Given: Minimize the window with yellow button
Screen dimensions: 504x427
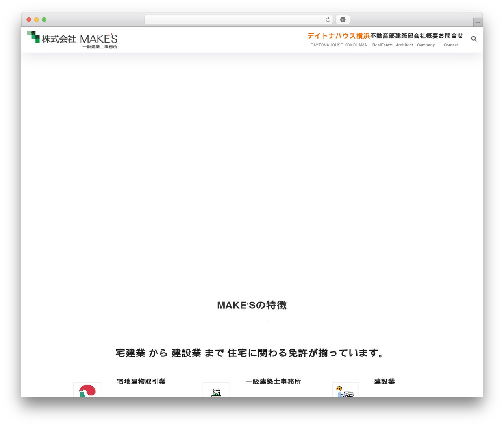Looking at the screenshot, I should (x=37, y=20).
